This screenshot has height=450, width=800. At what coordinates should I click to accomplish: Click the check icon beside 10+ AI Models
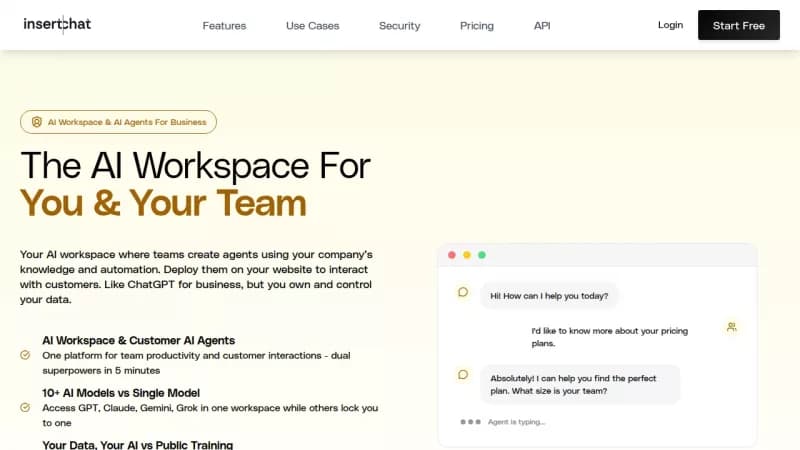[x=25, y=407]
